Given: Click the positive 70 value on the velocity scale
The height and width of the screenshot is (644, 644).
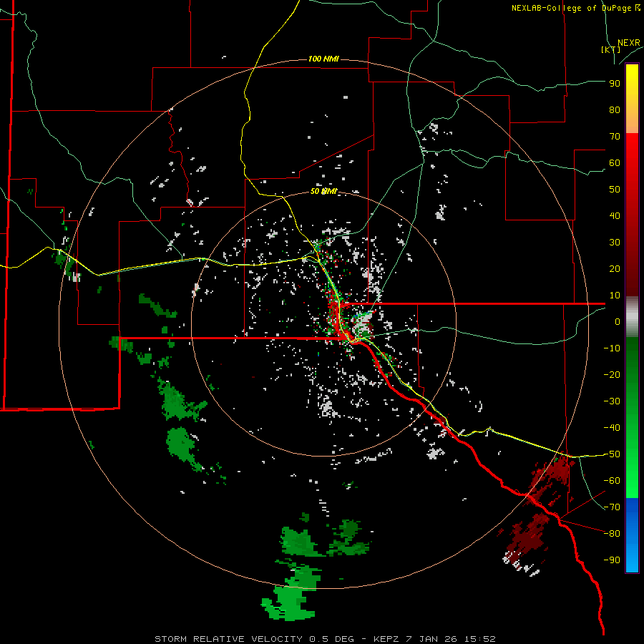Looking at the screenshot, I should click(615, 137).
